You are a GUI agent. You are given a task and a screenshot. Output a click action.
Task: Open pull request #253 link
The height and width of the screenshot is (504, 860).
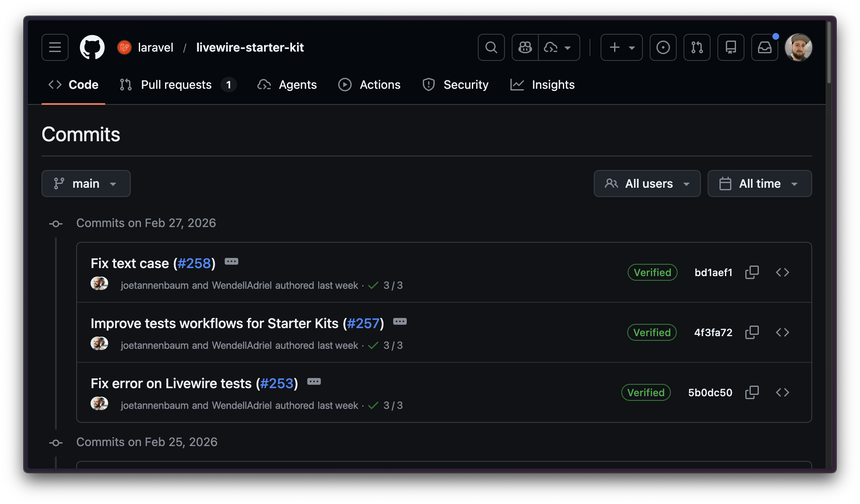277,383
